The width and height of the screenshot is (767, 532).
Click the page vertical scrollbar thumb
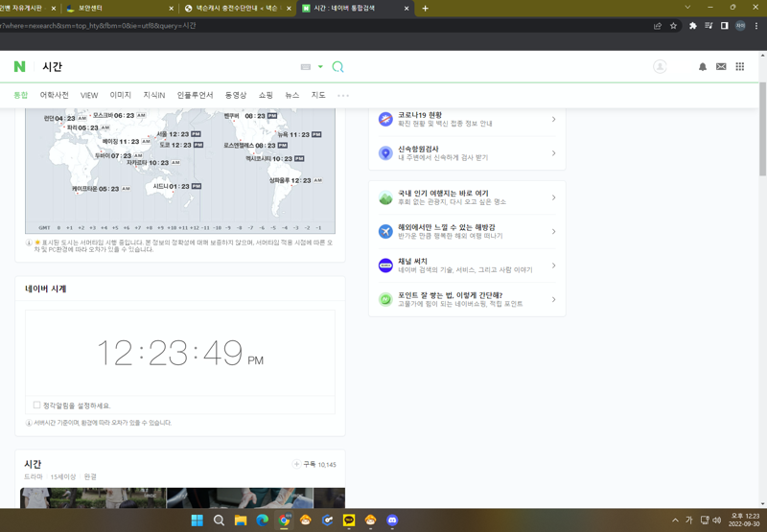pyautogui.click(x=762, y=129)
